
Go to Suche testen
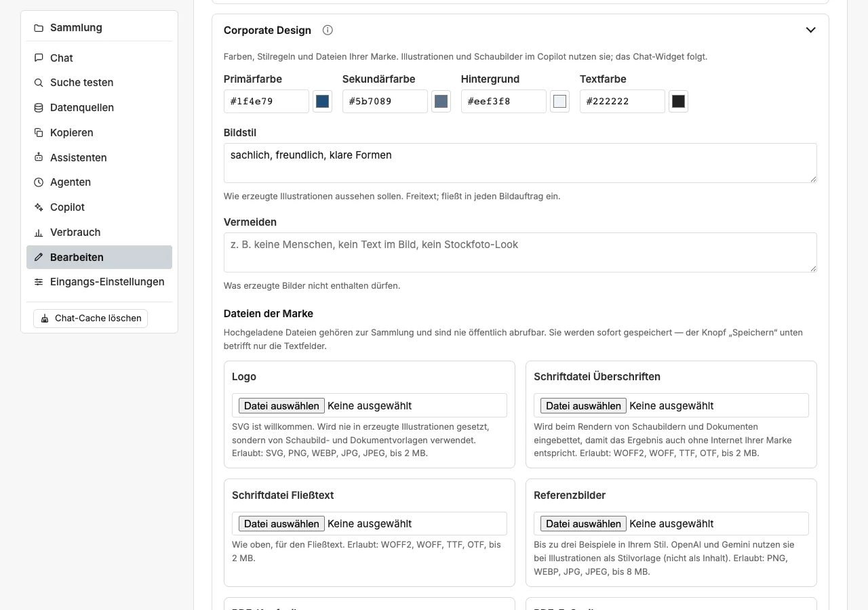[x=99, y=83]
